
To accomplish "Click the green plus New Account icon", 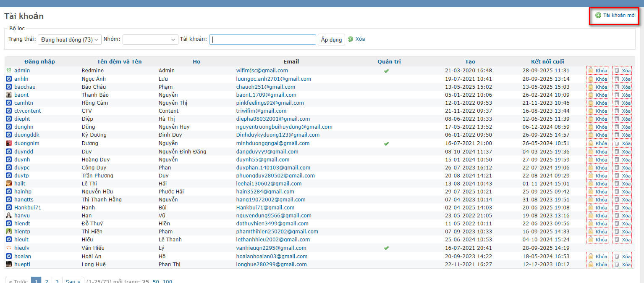I will pos(598,15).
